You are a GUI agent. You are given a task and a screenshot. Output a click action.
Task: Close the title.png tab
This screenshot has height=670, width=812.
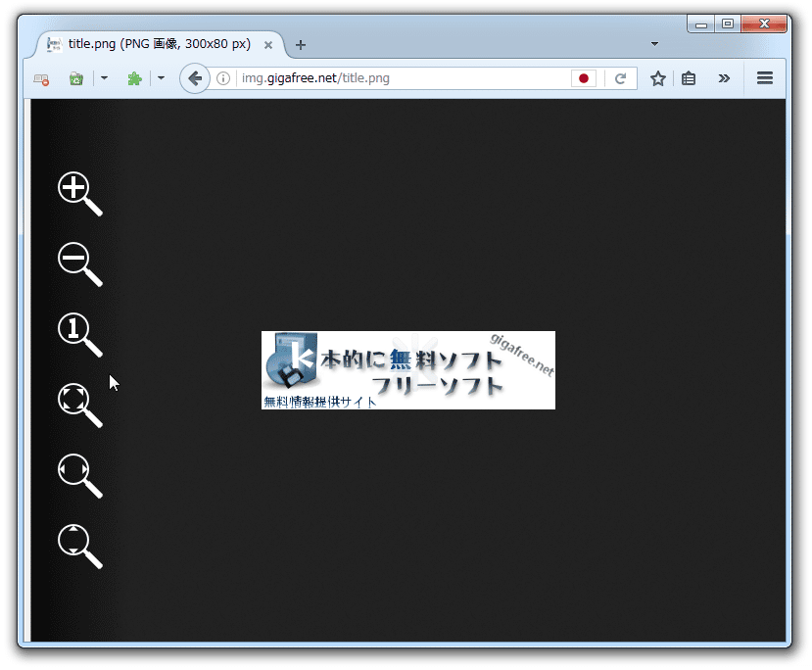(268, 45)
